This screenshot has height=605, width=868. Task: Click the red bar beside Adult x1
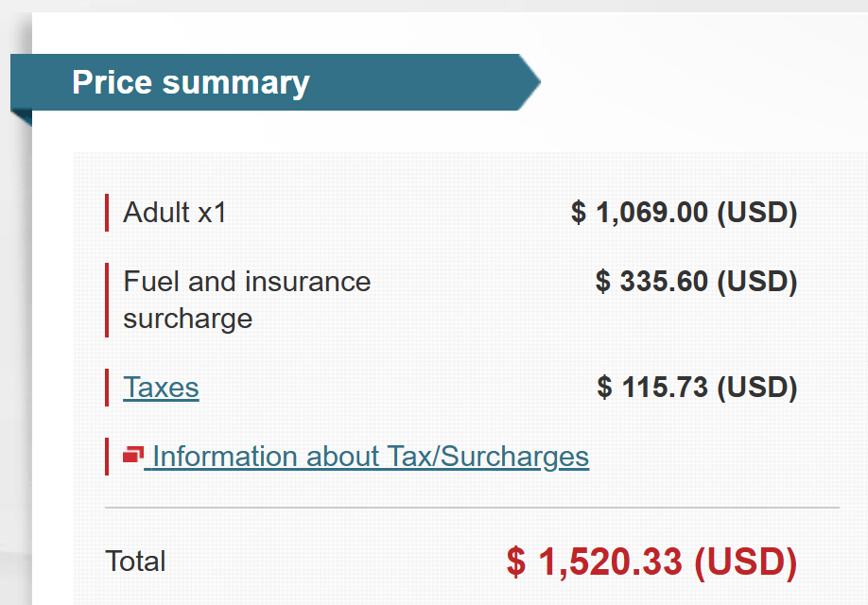tap(107, 213)
